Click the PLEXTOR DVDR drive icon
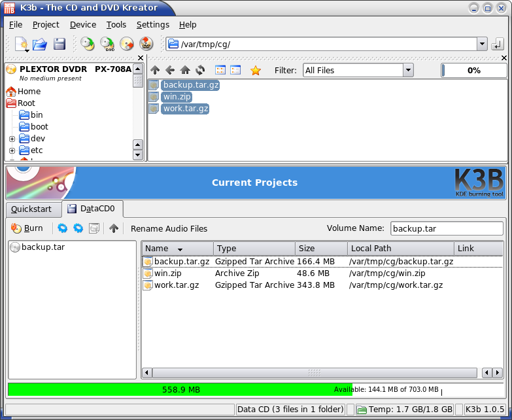Viewport: 512px width, 420px height. (11, 69)
